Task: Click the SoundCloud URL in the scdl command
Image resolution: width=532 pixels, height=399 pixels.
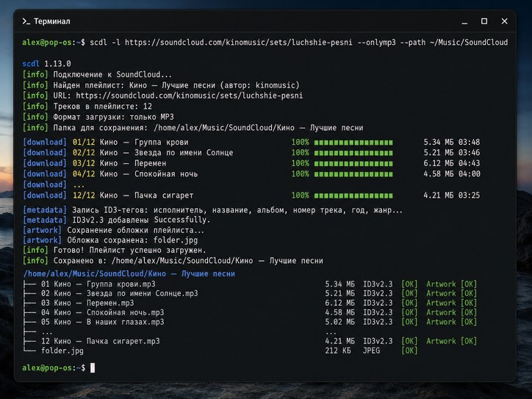Action: (239, 43)
